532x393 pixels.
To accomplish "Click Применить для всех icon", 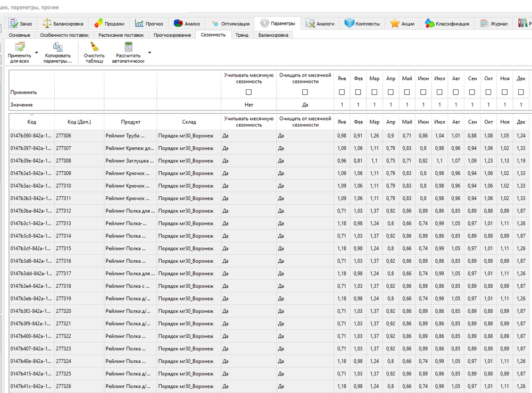I will (20, 47).
